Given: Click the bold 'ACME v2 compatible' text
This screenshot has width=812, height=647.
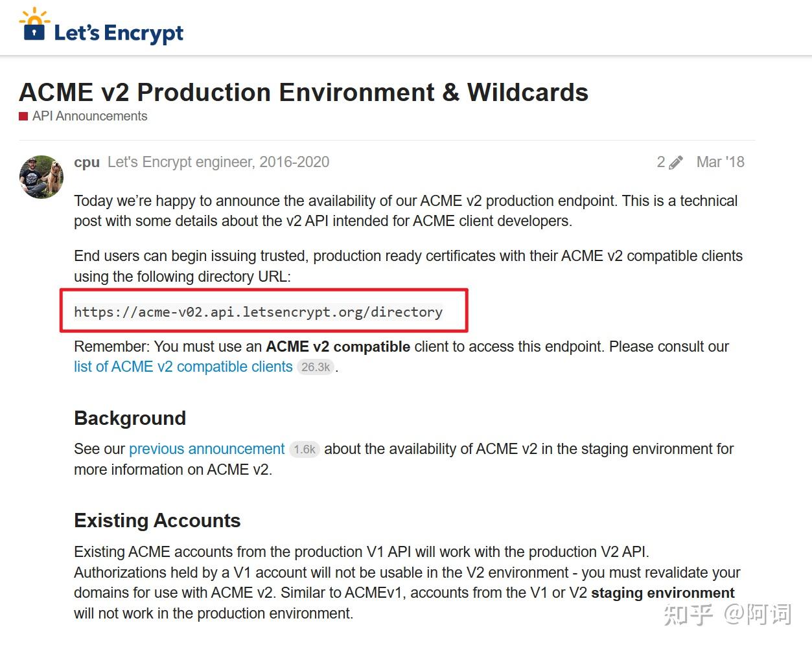Looking at the screenshot, I should (338, 347).
